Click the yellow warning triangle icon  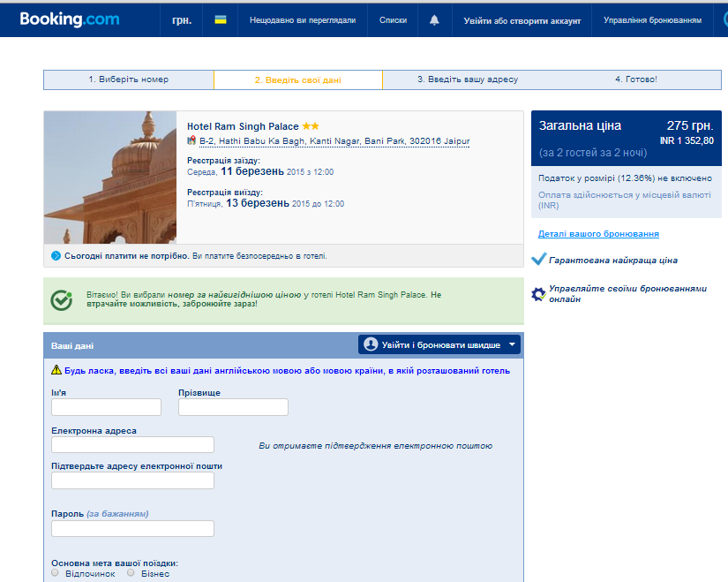(56, 370)
